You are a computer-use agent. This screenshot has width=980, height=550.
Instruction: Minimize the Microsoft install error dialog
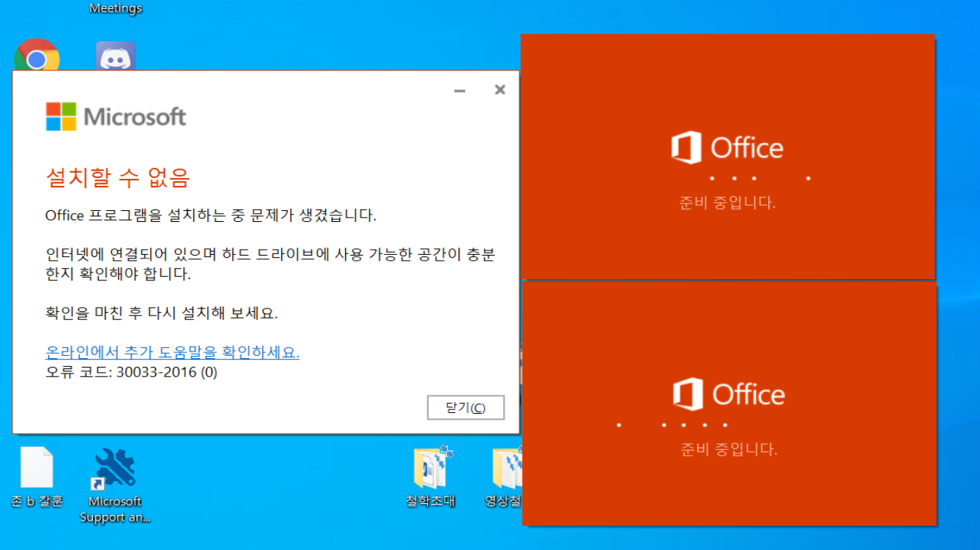point(460,90)
